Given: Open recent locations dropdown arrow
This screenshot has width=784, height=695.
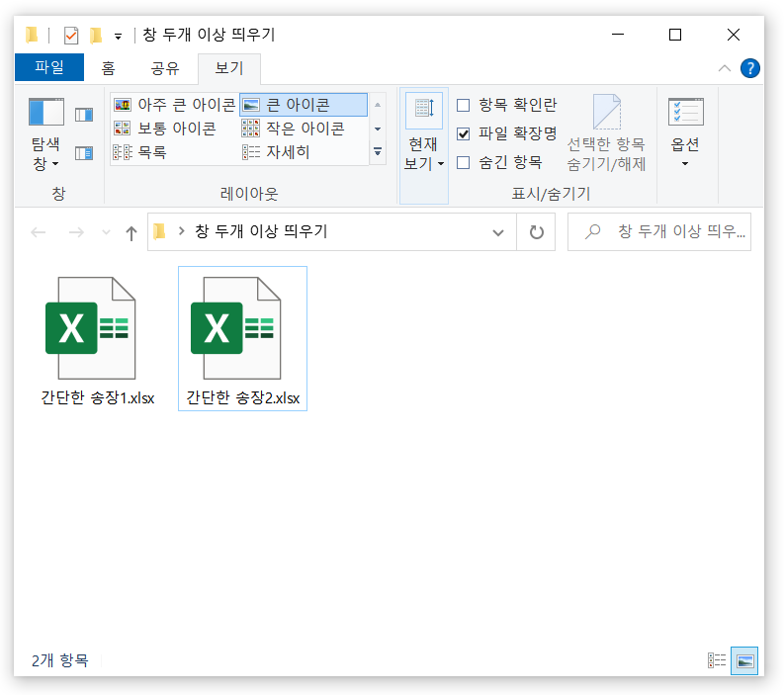Looking at the screenshot, I should [106, 232].
